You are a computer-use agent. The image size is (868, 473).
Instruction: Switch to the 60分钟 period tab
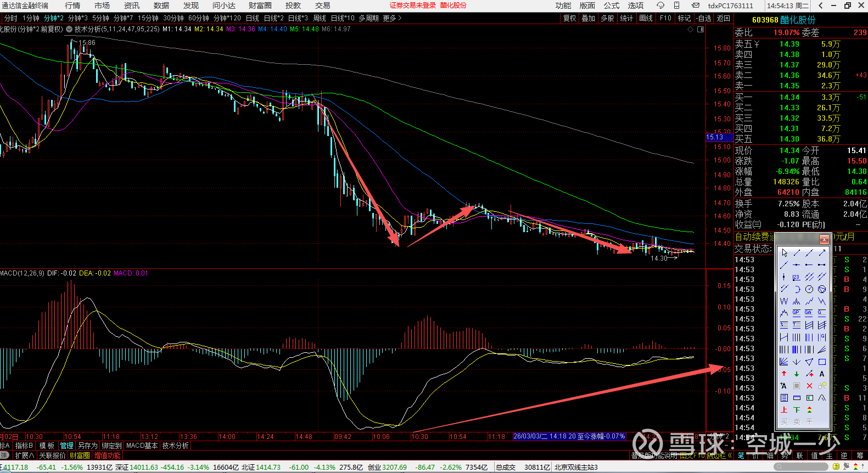(x=199, y=18)
